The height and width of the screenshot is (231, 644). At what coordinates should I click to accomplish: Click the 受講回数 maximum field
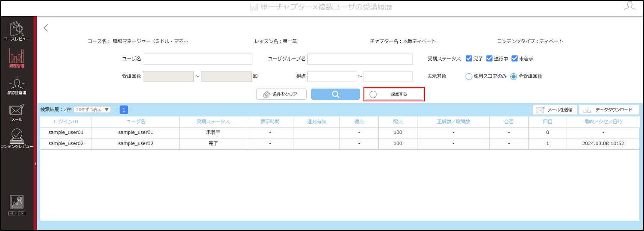tap(226, 77)
